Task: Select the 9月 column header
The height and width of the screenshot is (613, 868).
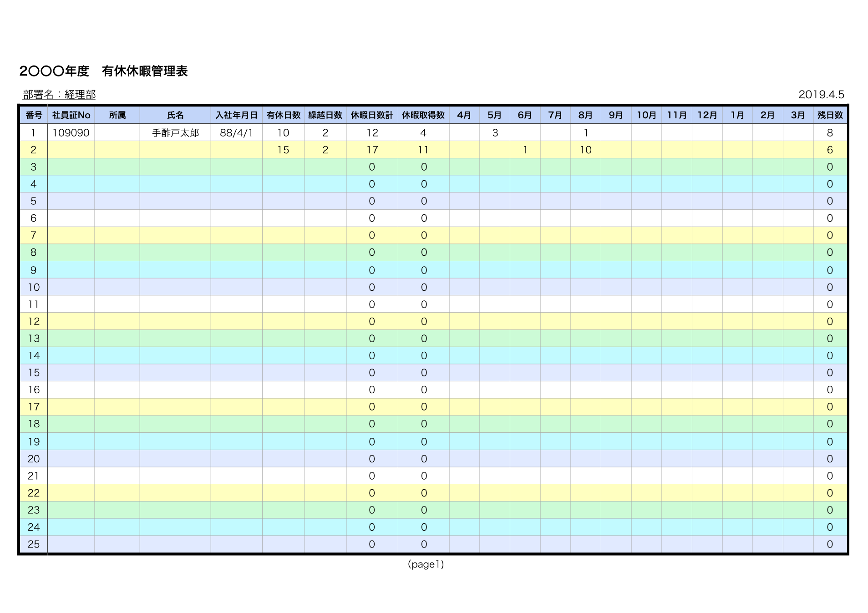Action: click(x=616, y=115)
